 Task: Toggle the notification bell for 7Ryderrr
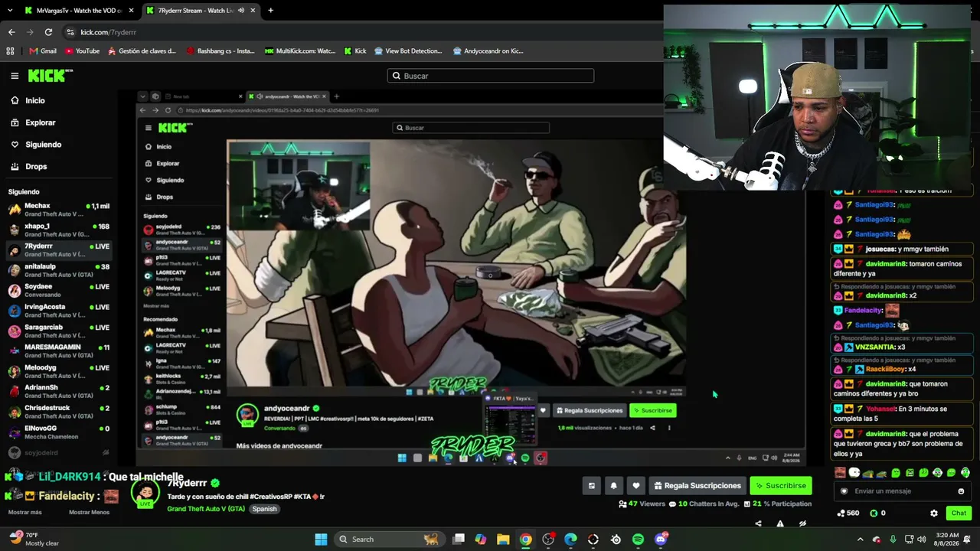point(613,485)
